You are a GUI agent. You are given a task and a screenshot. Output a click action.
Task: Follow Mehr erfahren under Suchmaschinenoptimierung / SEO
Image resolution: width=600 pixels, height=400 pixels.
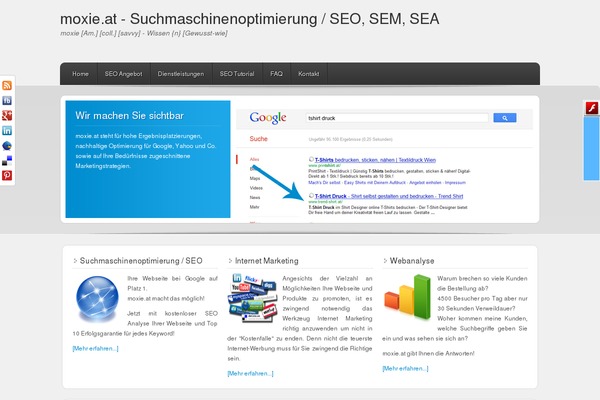95,348
